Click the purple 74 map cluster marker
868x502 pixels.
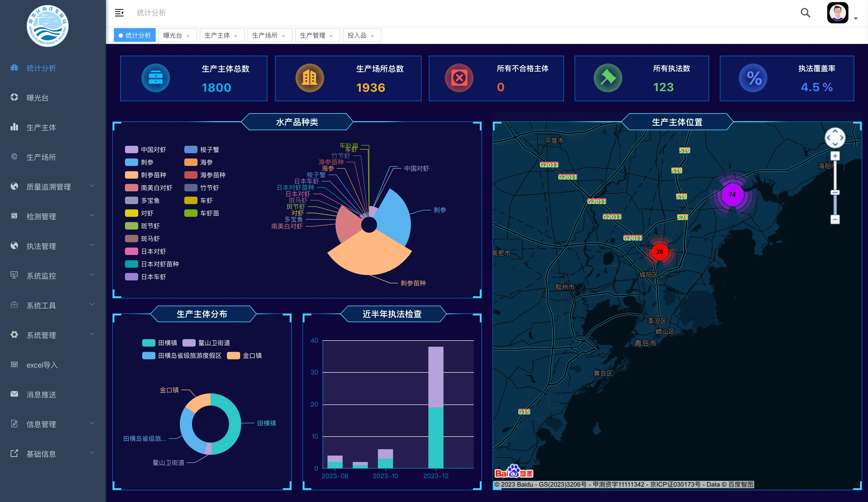pyautogui.click(x=732, y=195)
